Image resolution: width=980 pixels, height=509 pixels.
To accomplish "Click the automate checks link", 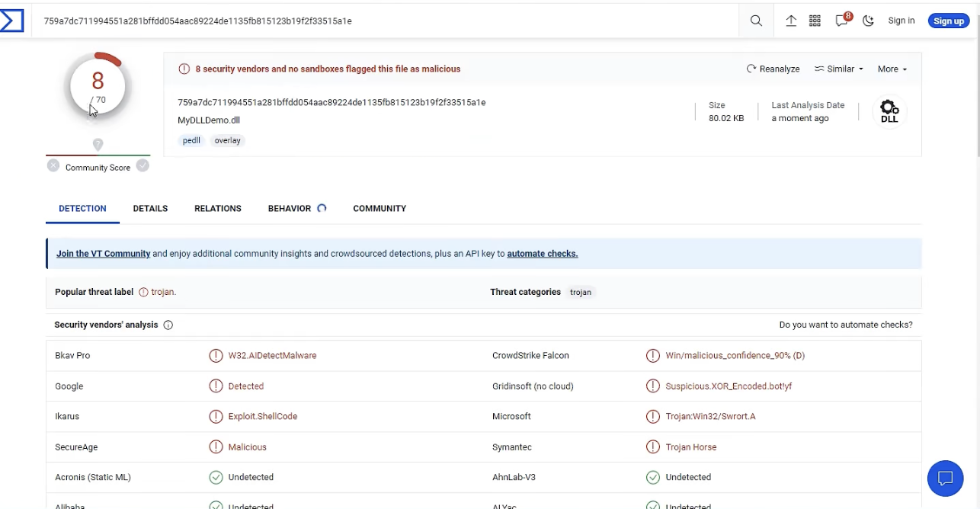I will [543, 254].
